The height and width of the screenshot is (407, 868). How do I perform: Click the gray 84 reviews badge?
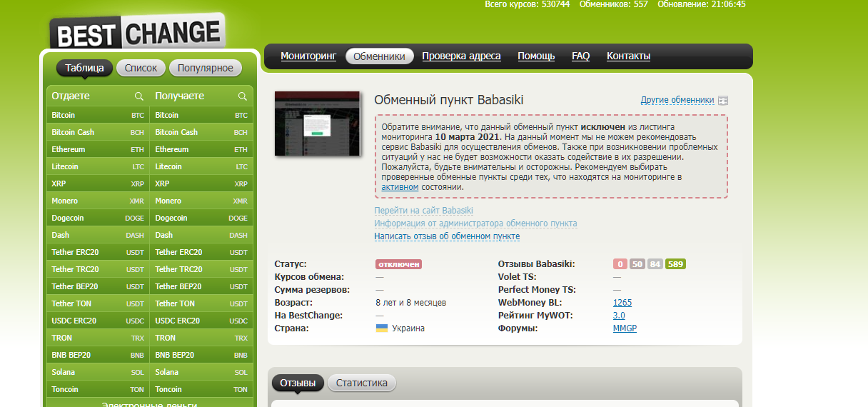pyautogui.click(x=655, y=264)
